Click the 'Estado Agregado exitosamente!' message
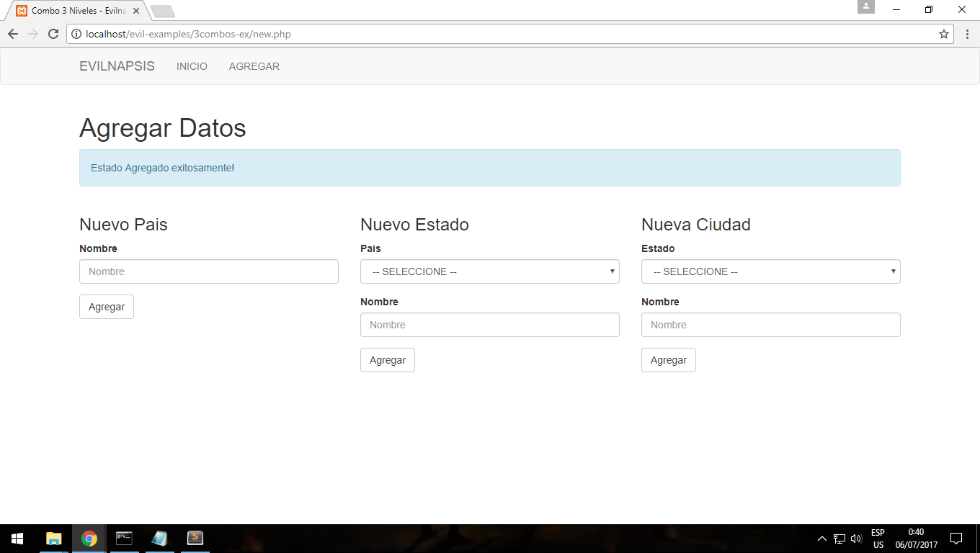980x553 pixels. point(163,168)
